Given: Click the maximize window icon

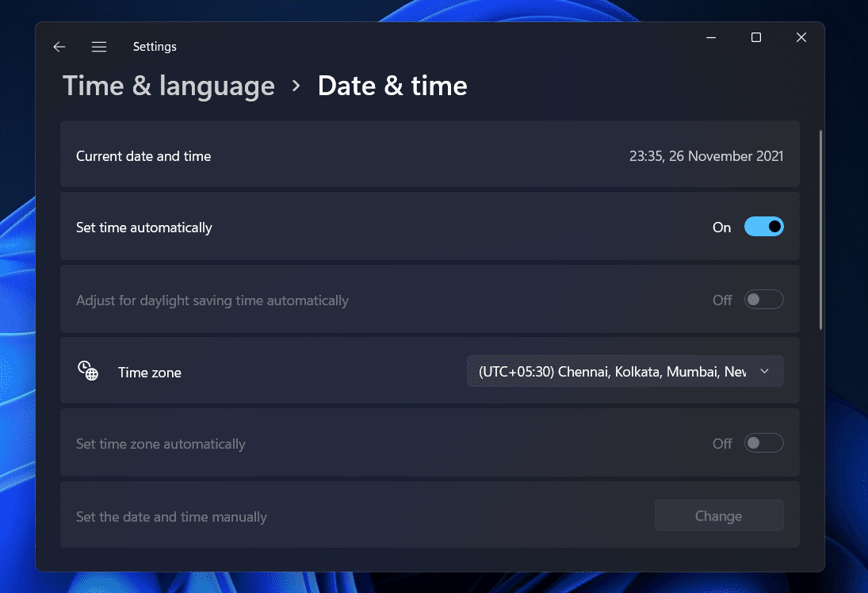Looking at the screenshot, I should click(x=755, y=37).
